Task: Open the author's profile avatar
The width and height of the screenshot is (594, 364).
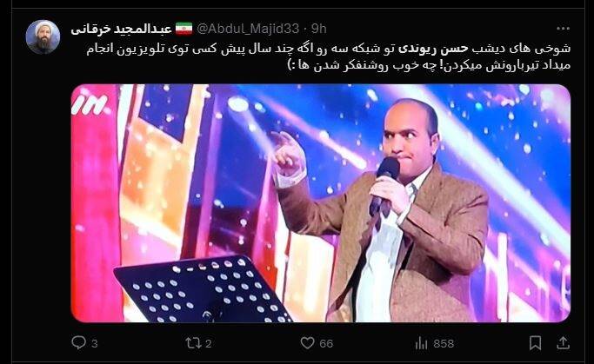Action: coord(43,37)
